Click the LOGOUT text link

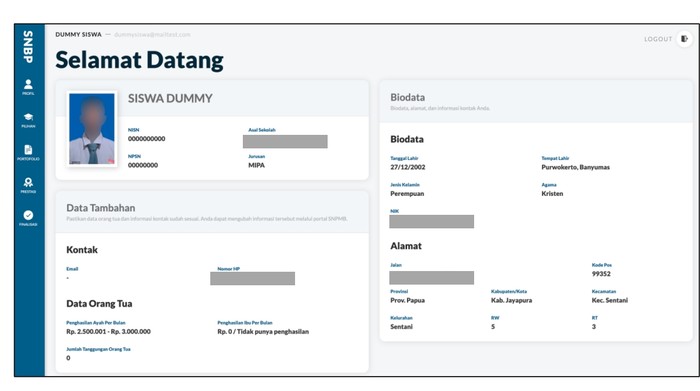click(x=658, y=39)
